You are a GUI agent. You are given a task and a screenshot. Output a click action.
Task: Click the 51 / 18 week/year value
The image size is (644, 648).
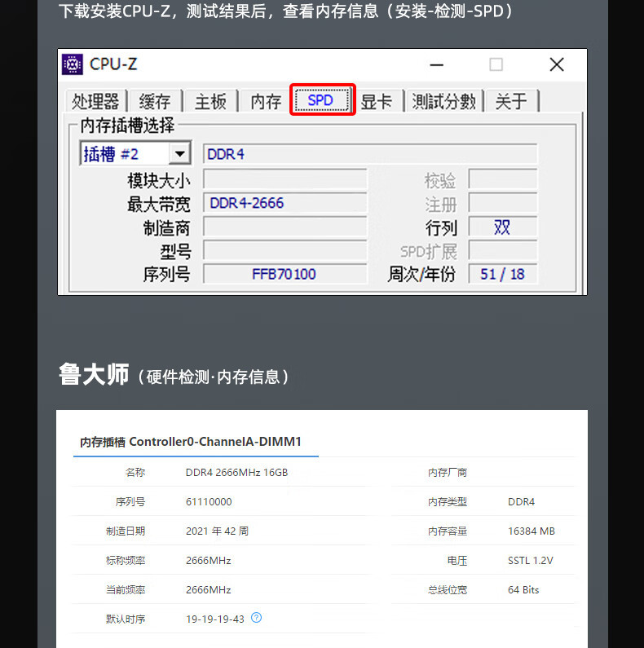[x=503, y=274]
